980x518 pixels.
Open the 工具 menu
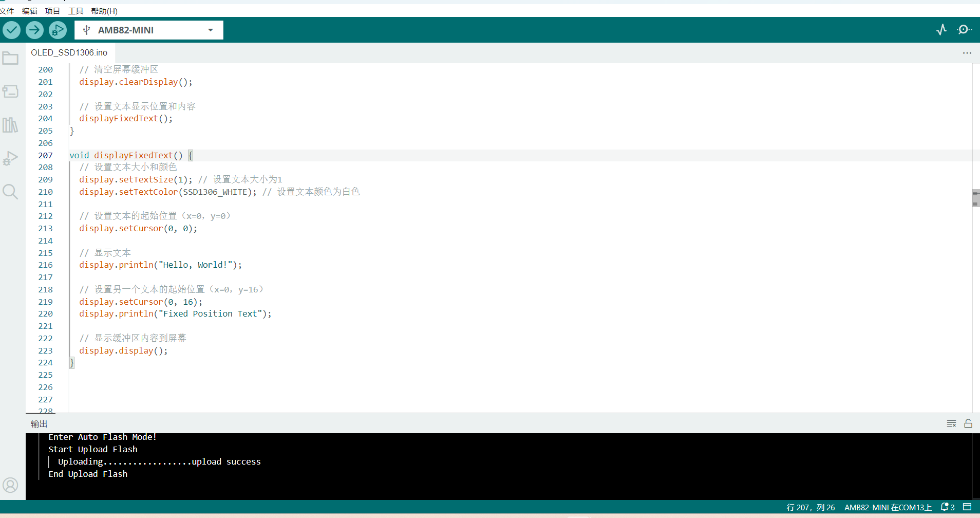click(76, 11)
